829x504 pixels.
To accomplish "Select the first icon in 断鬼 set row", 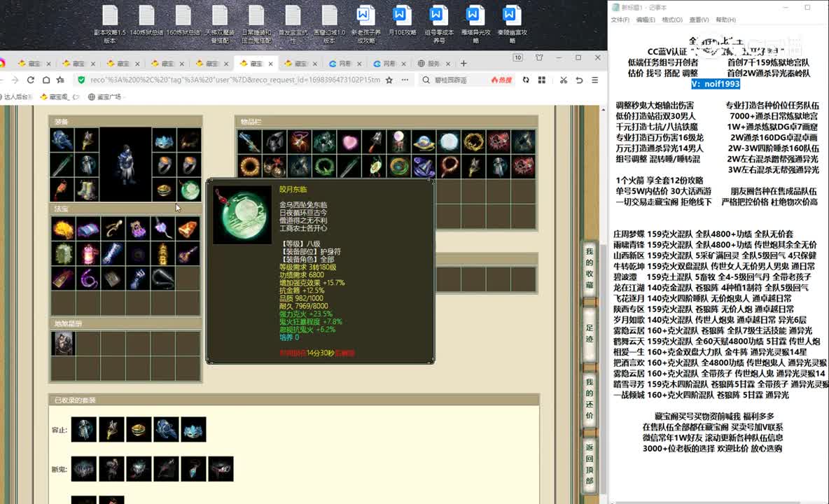I will click(x=84, y=468).
